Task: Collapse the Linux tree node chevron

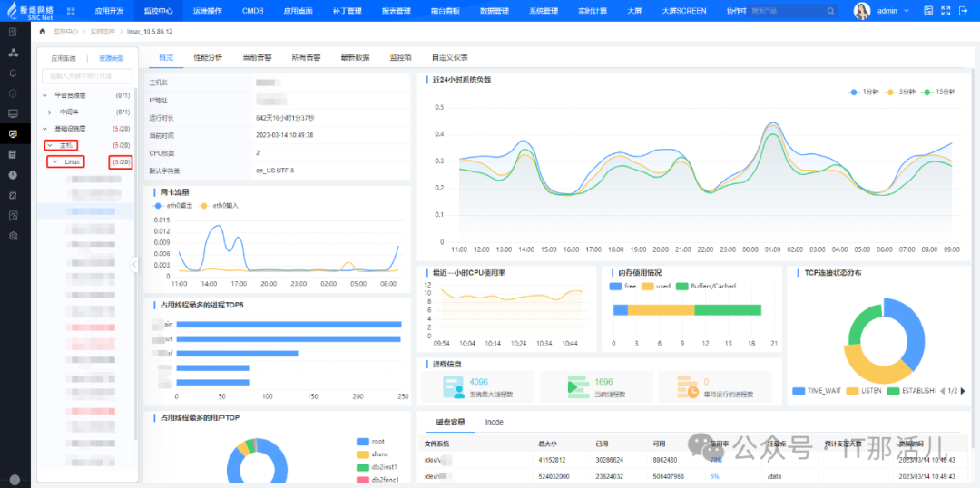Action: pyautogui.click(x=55, y=162)
